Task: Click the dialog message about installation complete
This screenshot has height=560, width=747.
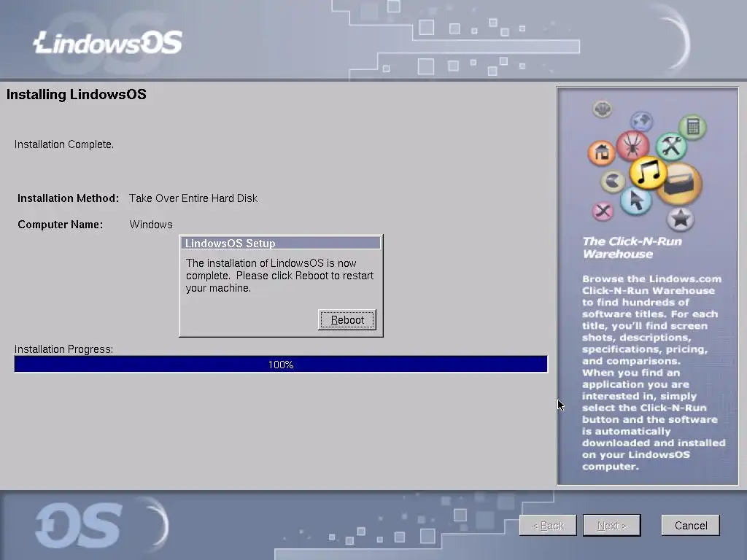Action: tap(279, 275)
